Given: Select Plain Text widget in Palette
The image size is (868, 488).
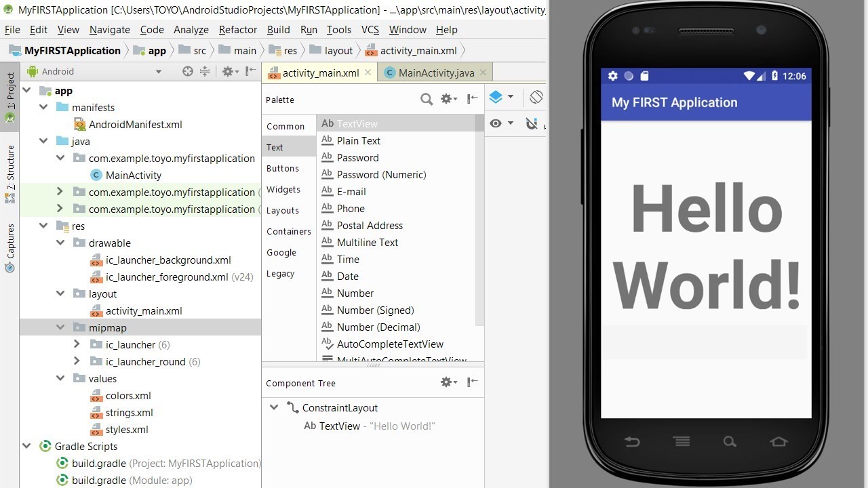Looking at the screenshot, I should [359, 141].
